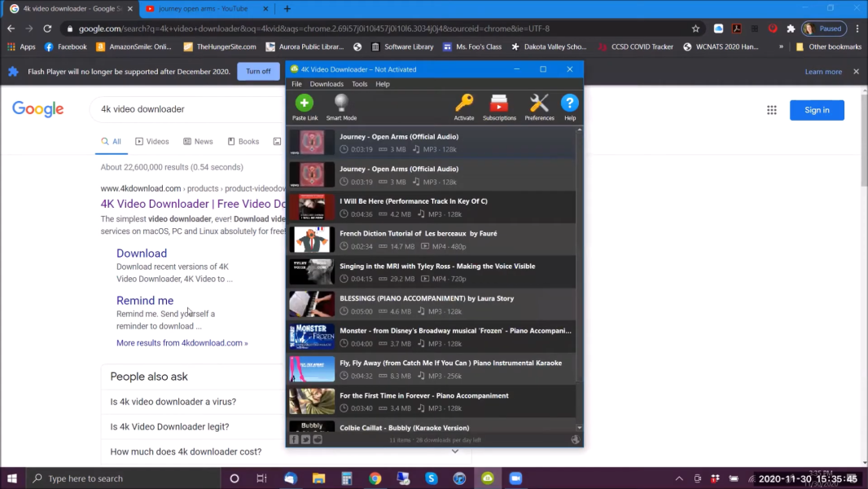Image resolution: width=868 pixels, height=489 pixels.
Task: Open Zoom from the taskbar
Action: (x=515, y=478)
